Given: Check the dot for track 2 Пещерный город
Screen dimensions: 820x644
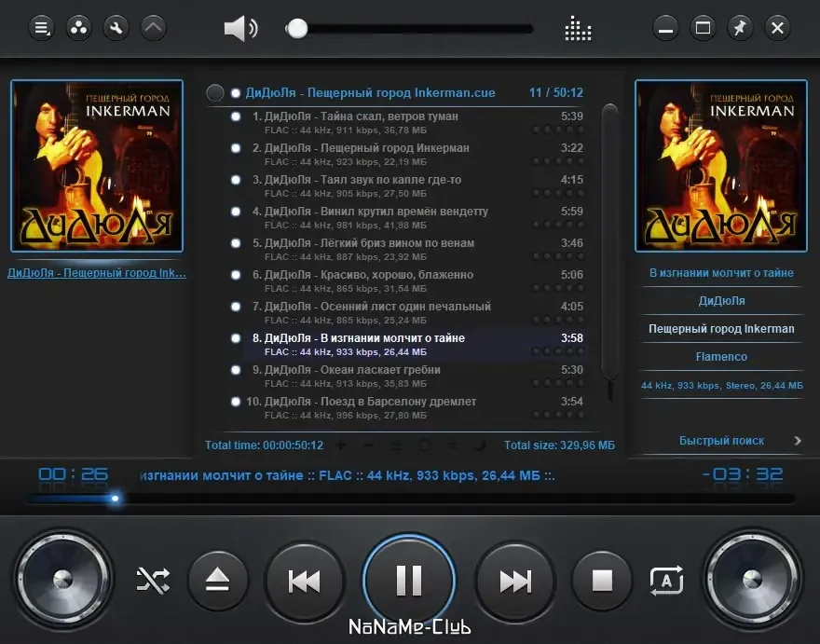Looking at the screenshot, I should coord(236,148).
